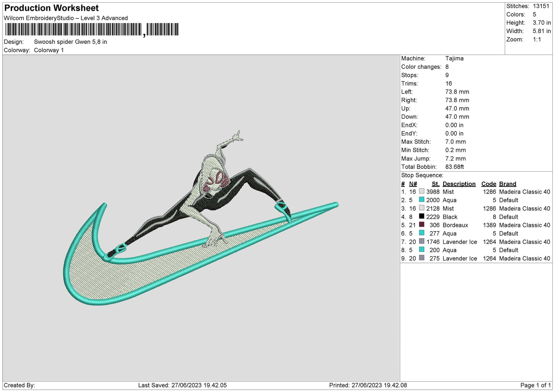Select the Aqua swatch in stop 2
The height and width of the screenshot is (392, 555).
(x=421, y=200)
